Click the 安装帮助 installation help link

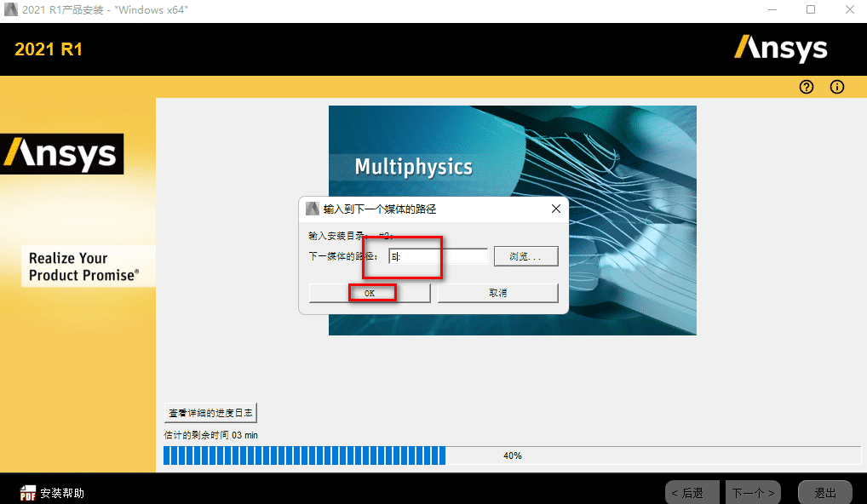[62, 493]
